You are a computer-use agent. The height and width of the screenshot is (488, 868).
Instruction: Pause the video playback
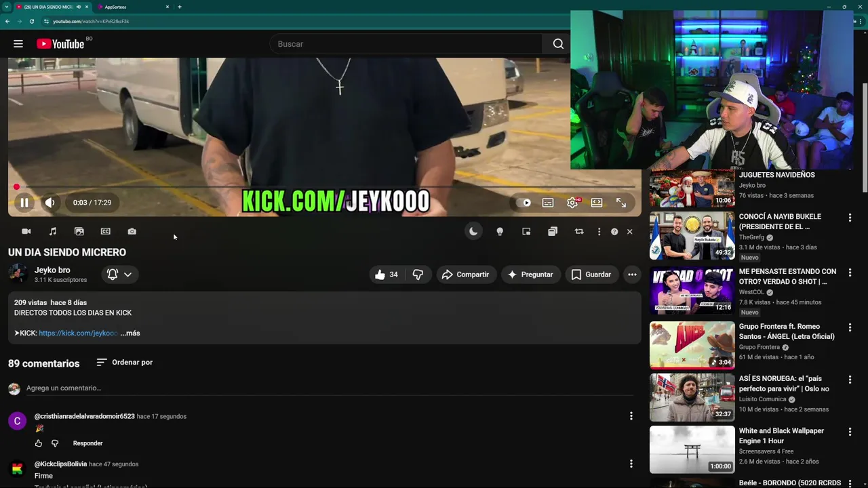[x=24, y=203]
